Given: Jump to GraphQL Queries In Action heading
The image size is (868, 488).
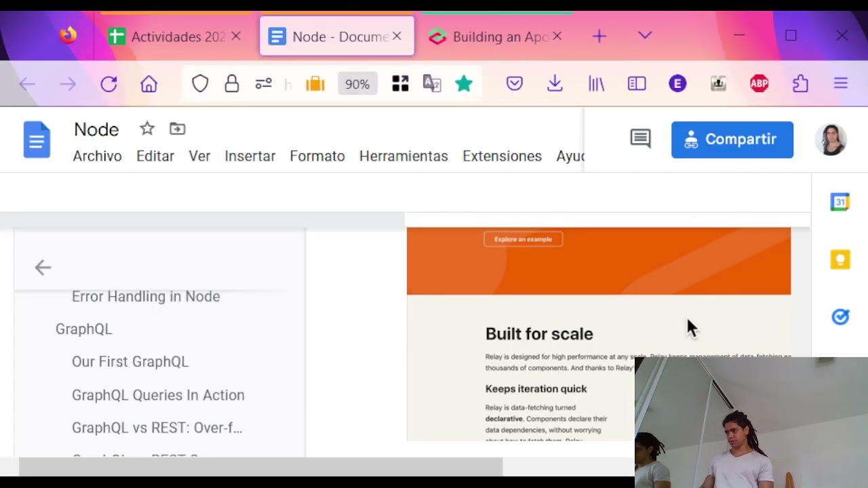Looking at the screenshot, I should [158, 394].
